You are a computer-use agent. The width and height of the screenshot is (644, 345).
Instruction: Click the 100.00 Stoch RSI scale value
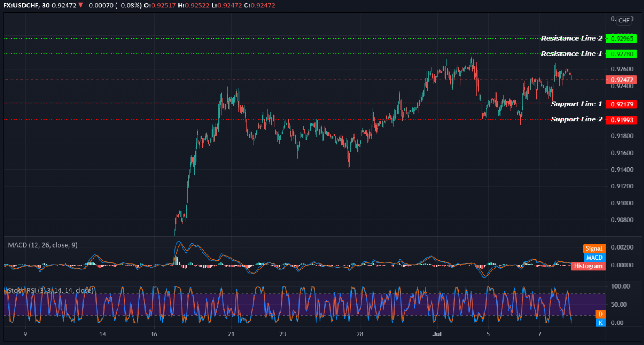(620, 286)
